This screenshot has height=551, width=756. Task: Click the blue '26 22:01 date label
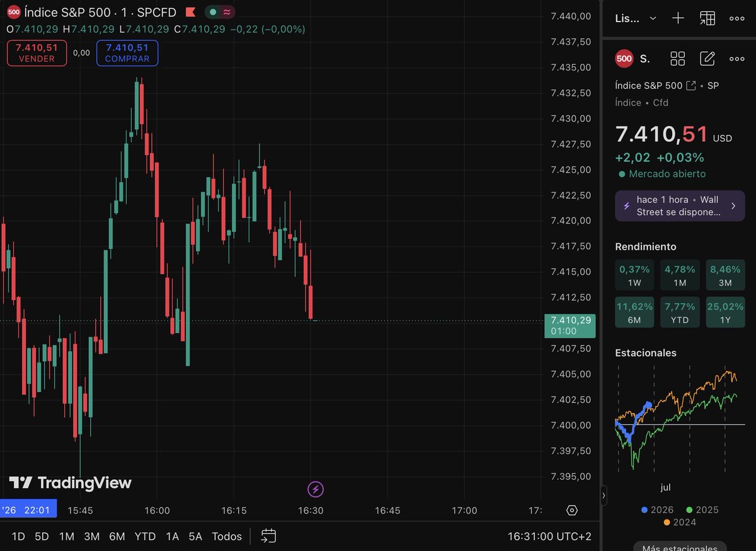pyautogui.click(x=28, y=509)
